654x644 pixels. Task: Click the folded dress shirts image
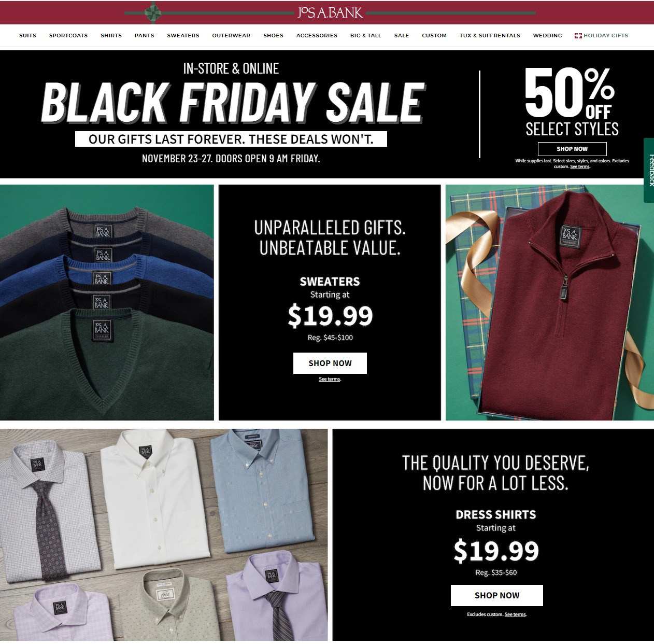(x=164, y=535)
